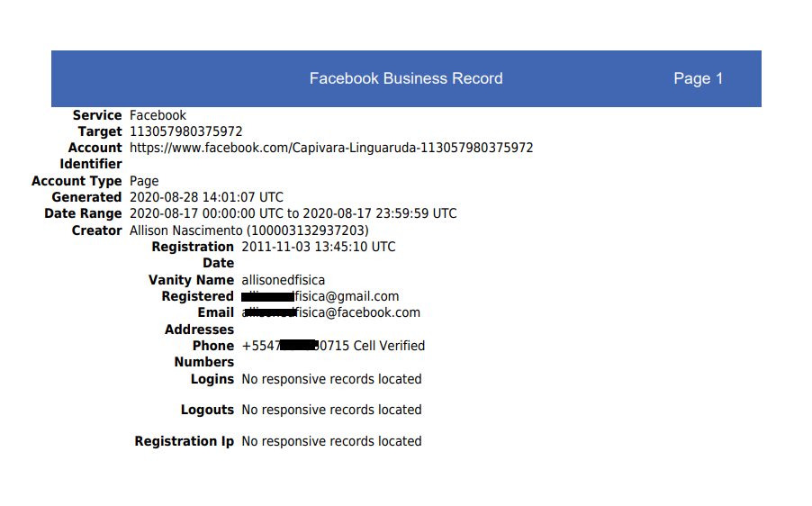Click the Phone Numbers label
The image size is (812, 506).
coord(204,354)
